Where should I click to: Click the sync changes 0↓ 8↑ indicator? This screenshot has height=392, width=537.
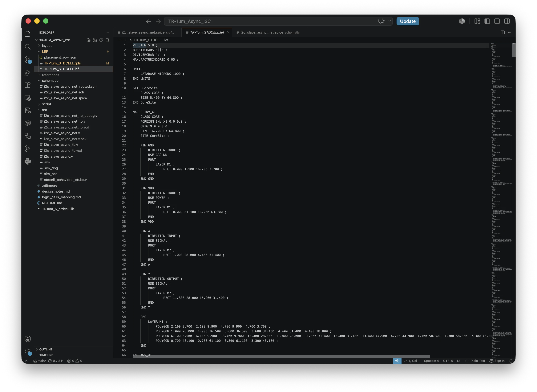click(55, 361)
